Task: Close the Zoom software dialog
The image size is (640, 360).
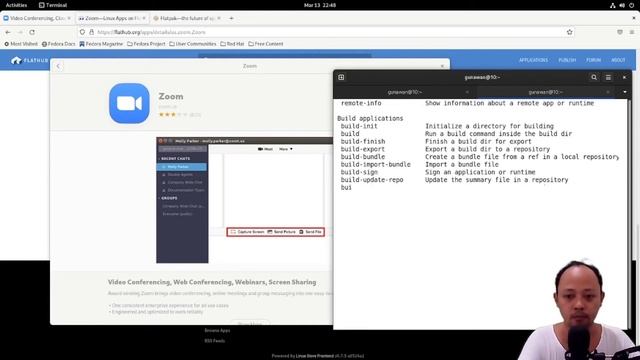Action: pos(442,66)
